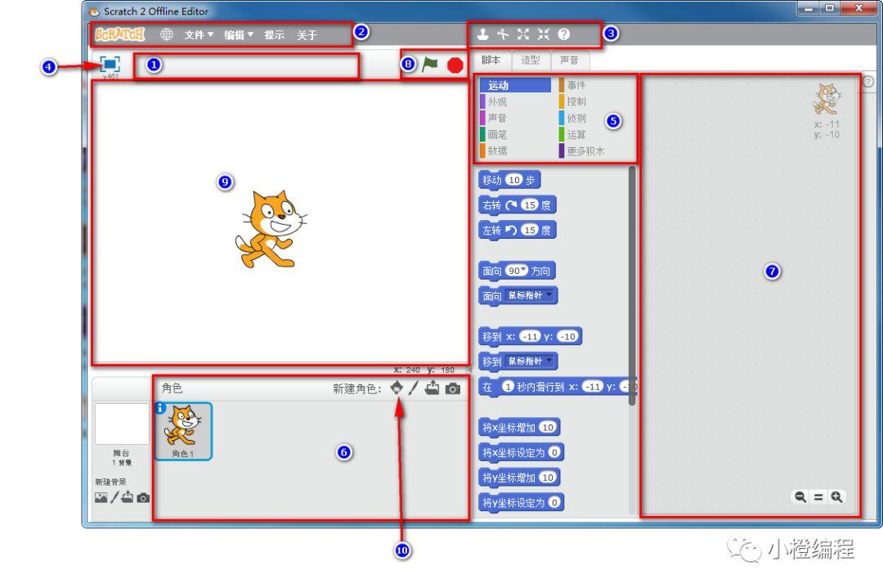Open the 文件 menu

(199, 35)
